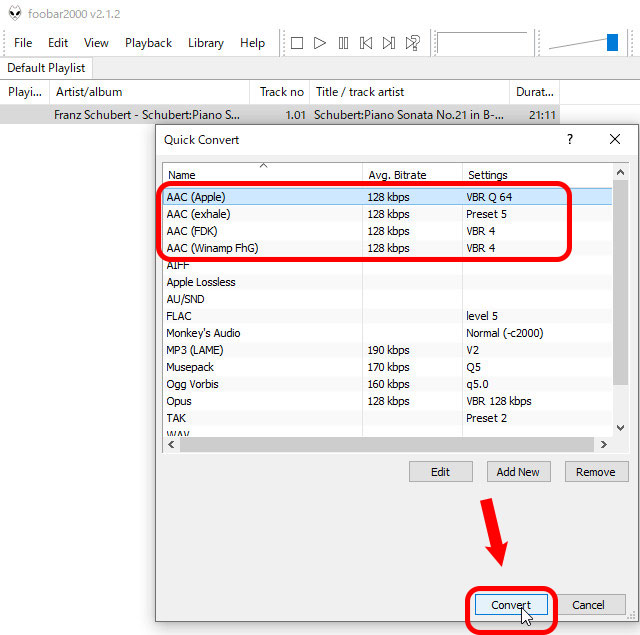Click the Random playback icon
The height and width of the screenshot is (635, 640).
[412, 43]
